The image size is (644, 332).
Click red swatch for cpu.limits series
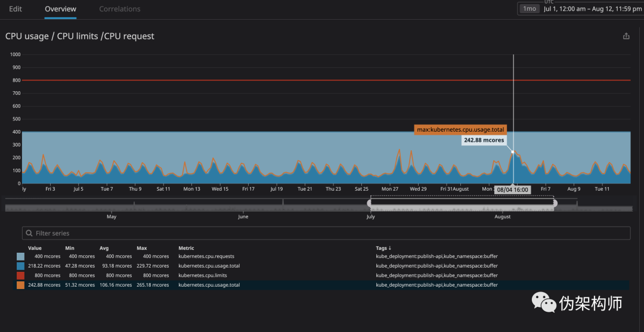[20, 275]
